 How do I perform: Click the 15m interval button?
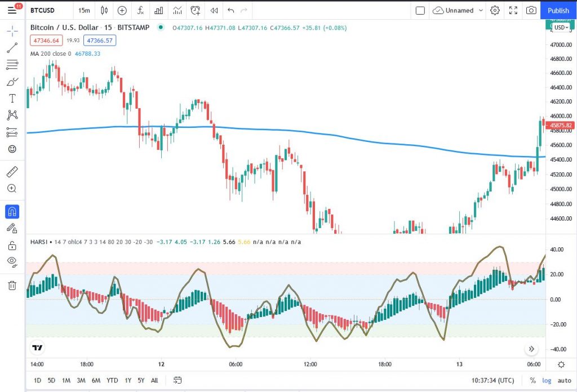tap(84, 10)
